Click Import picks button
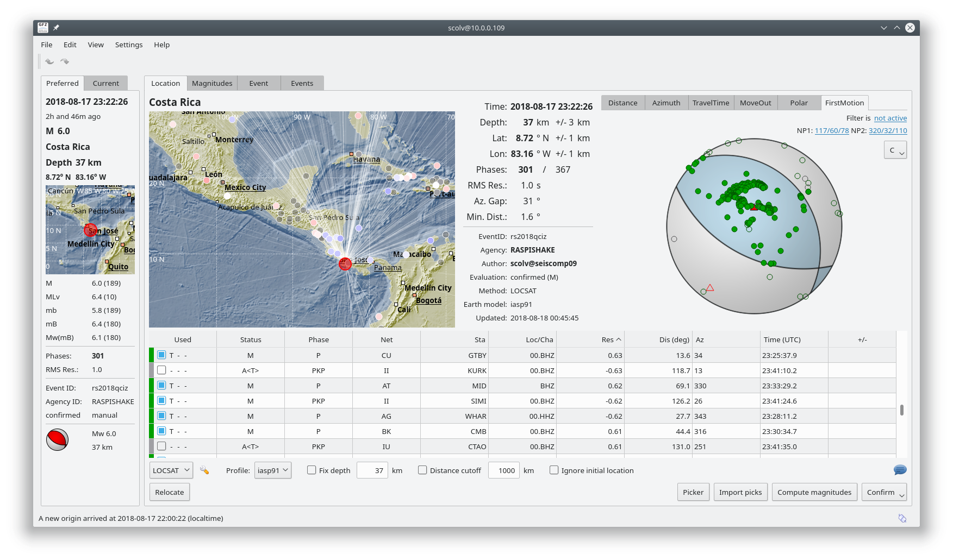953x560 pixels. tap(740, 492)
